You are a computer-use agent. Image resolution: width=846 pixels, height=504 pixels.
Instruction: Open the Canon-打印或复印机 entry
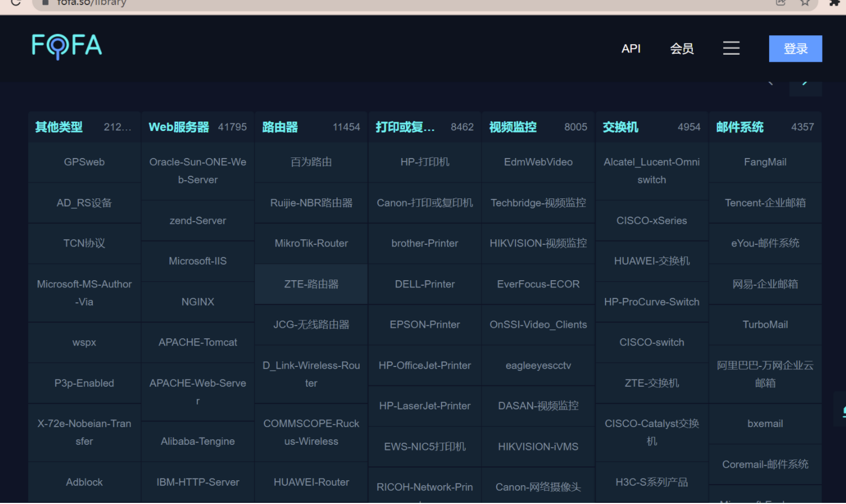[425, 203]
